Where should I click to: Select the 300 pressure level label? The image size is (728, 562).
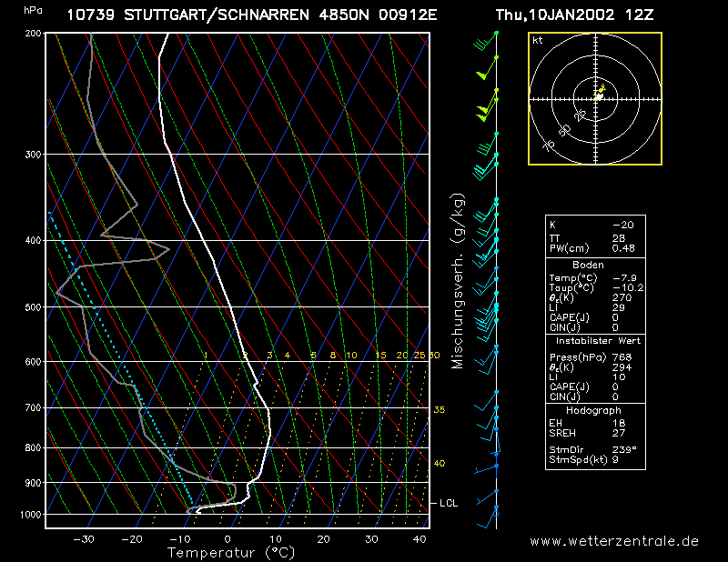(33, 154)
